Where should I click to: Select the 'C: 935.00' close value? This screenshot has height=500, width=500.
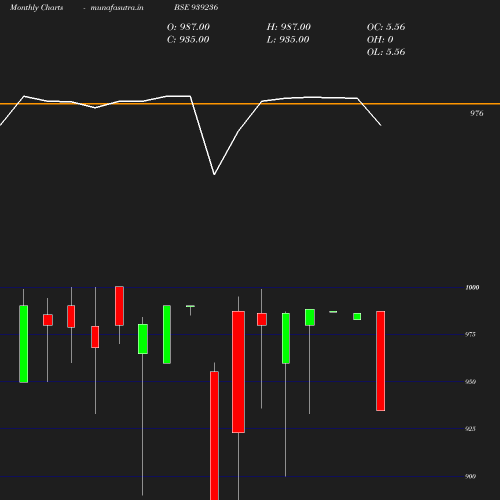point(188,40)
